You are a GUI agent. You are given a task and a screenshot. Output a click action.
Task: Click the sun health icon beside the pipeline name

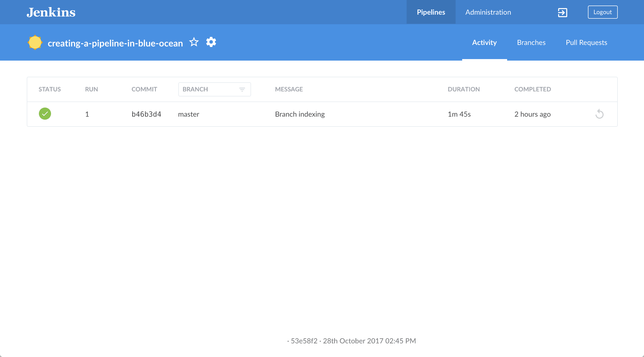click(35, 42)
